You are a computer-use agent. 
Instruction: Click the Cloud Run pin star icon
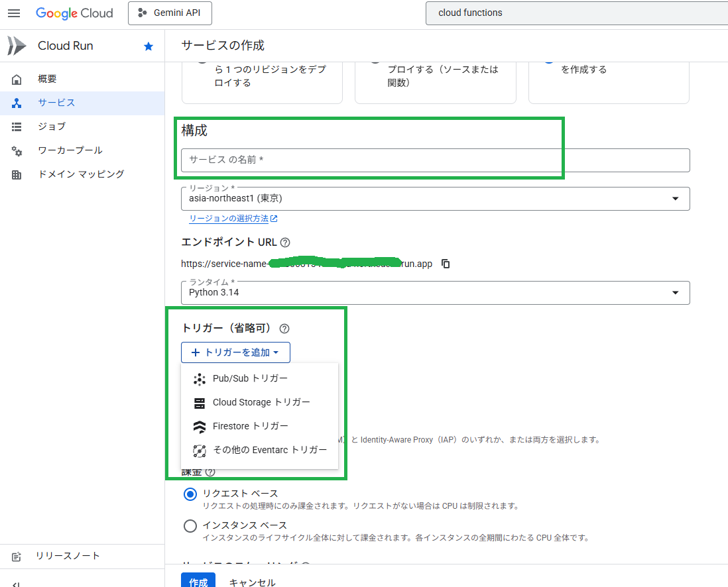149,46
